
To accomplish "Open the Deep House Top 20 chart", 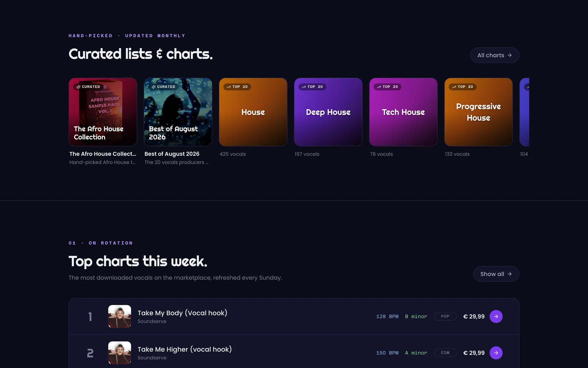I will click(x=328, y=112).
